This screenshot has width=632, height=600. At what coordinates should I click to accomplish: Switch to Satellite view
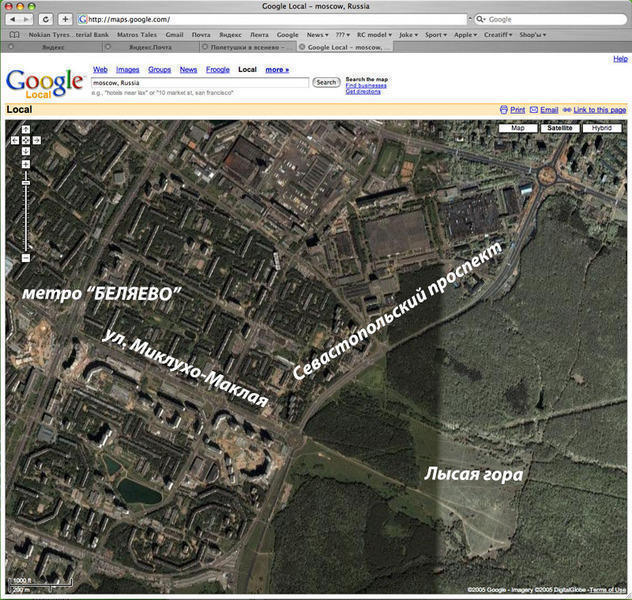tap(560, 129)
